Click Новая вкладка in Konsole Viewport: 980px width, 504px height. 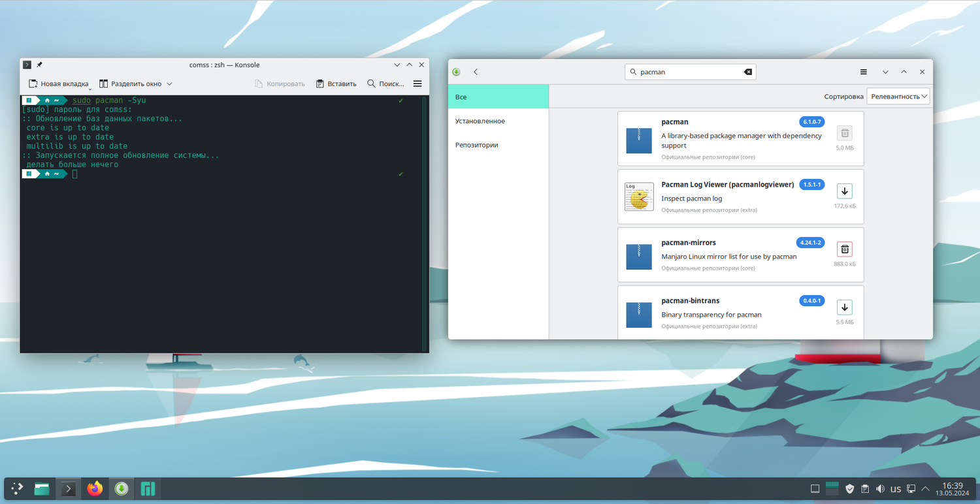[58, 84]
